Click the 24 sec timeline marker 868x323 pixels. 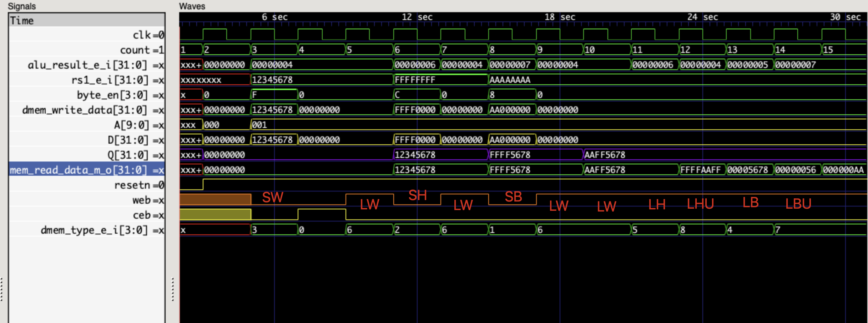[702, 17]
